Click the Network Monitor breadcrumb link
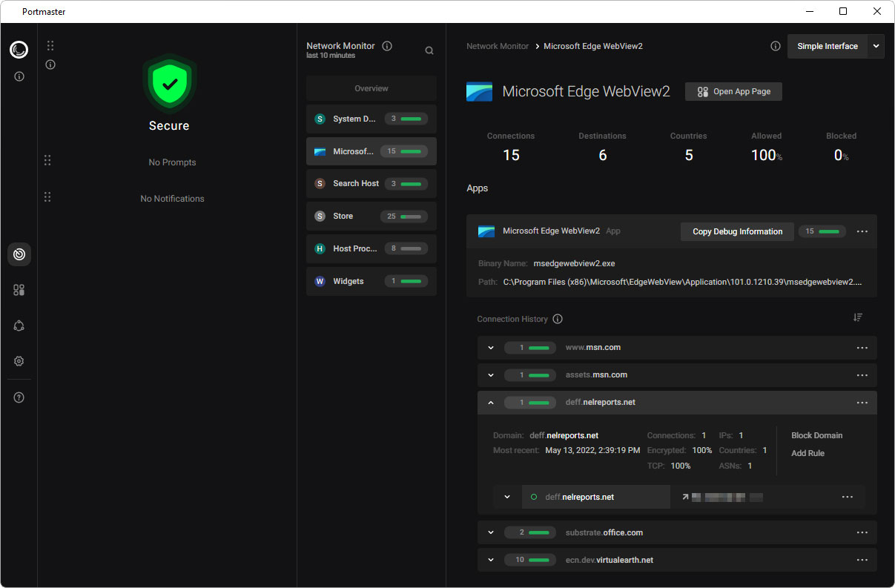Image resolution: width=895 pixels, height=588 pixels. tap(498, 46)
